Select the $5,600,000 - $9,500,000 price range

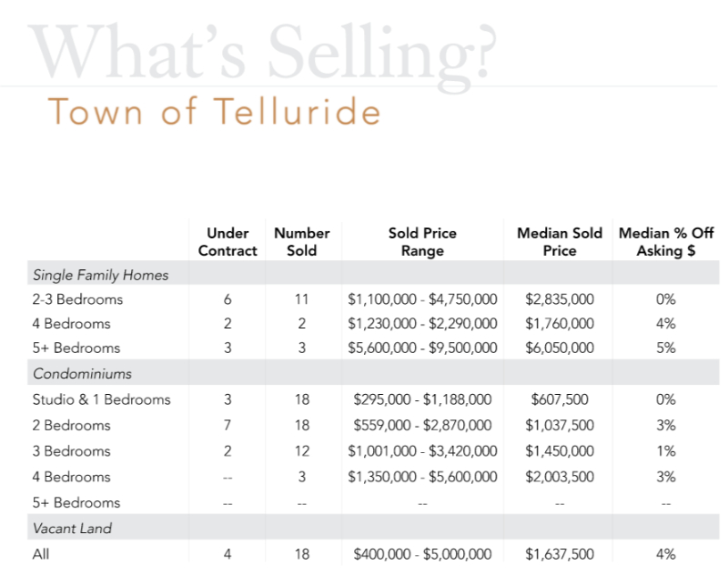(422, 348)
